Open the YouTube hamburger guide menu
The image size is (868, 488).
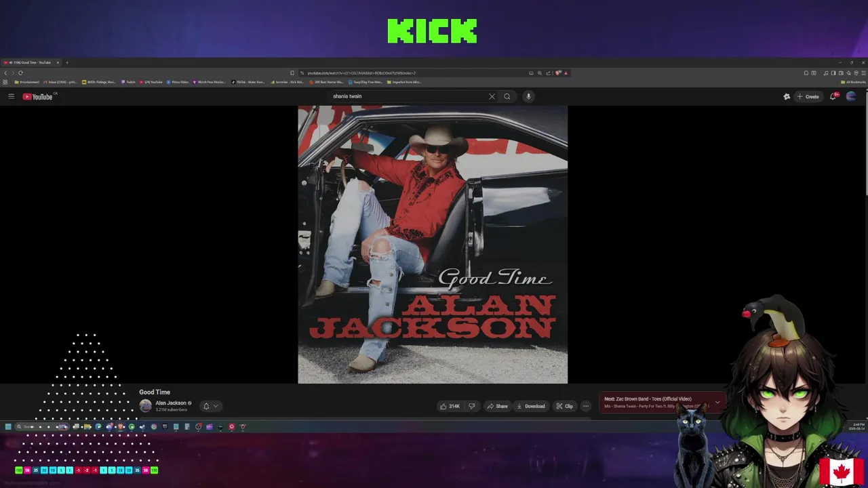click(x=11, y=96)
